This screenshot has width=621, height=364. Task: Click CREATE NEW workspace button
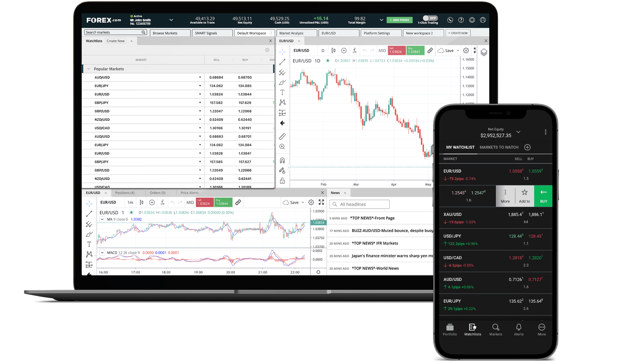pos(458,33)
